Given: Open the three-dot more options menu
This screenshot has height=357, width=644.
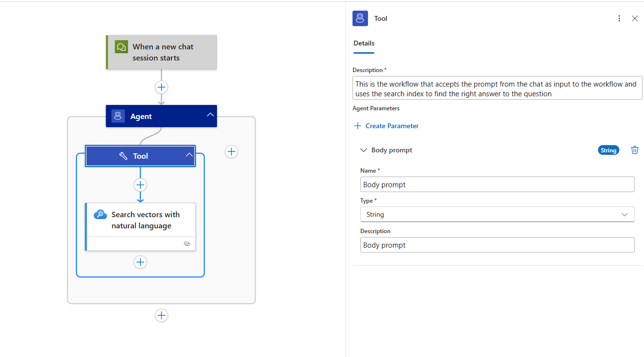Looking at the screenshot, I should click(x=619, y=18).
